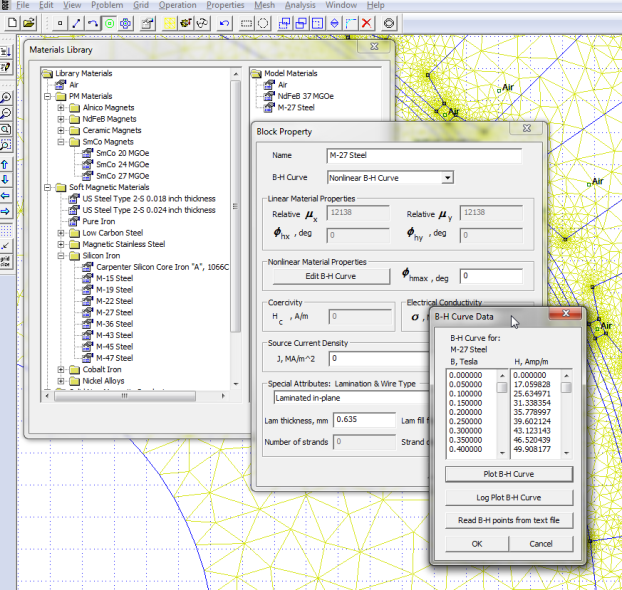Open the Analysis menu

pyautogui.click(x=300, y=5)
